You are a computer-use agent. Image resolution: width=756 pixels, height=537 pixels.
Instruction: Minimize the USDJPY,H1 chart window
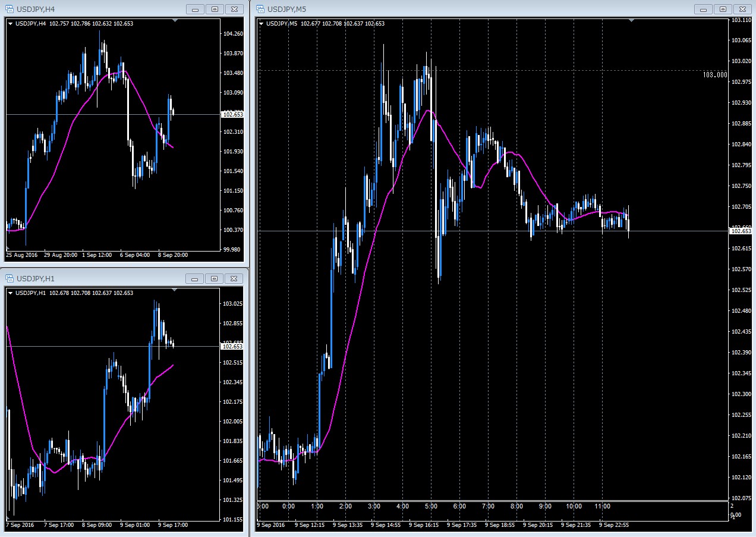tap(196, 278)
